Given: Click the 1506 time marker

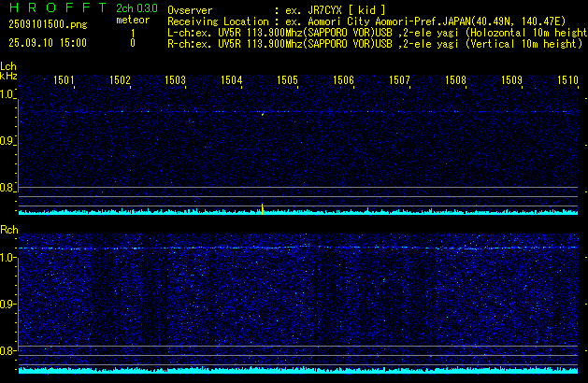Looking at the screenshot, I should 343,80.
